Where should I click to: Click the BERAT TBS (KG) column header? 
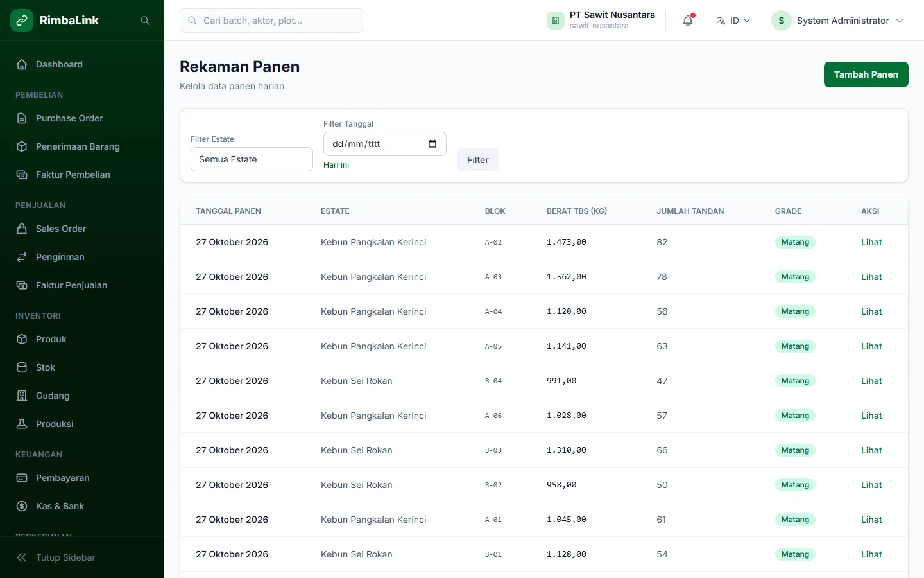[x=577, y=211]
